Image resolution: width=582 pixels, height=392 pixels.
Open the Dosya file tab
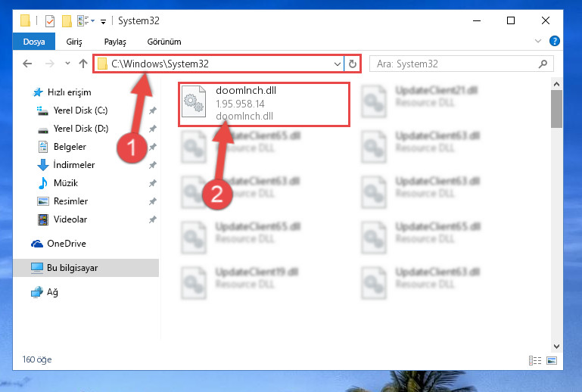coord(34,42)
